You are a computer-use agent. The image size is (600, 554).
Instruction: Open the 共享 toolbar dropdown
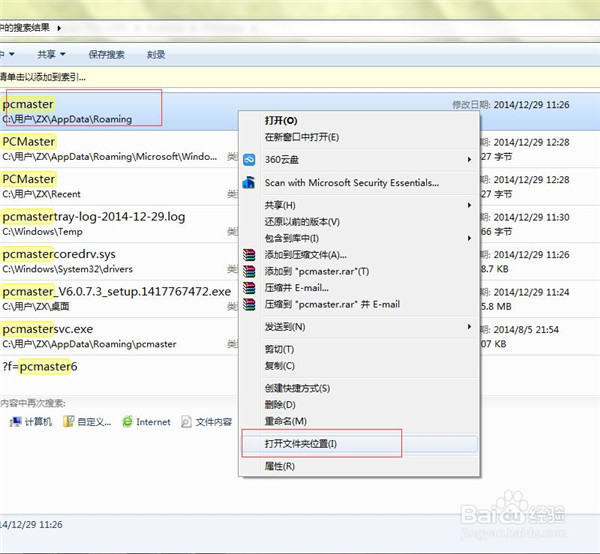51,54
